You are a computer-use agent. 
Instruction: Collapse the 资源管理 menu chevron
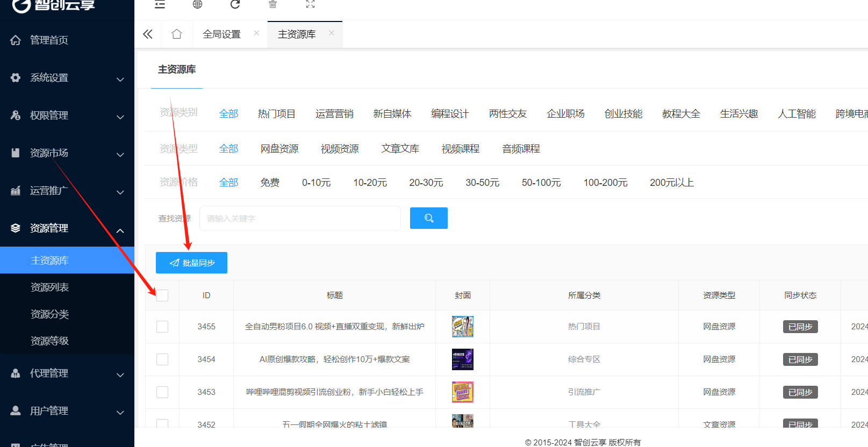[120, 230]
